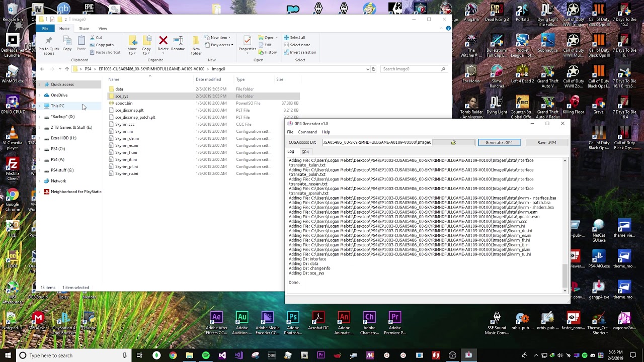Open Subnautica desktop shortcut
644x362 pixels.
548,43
